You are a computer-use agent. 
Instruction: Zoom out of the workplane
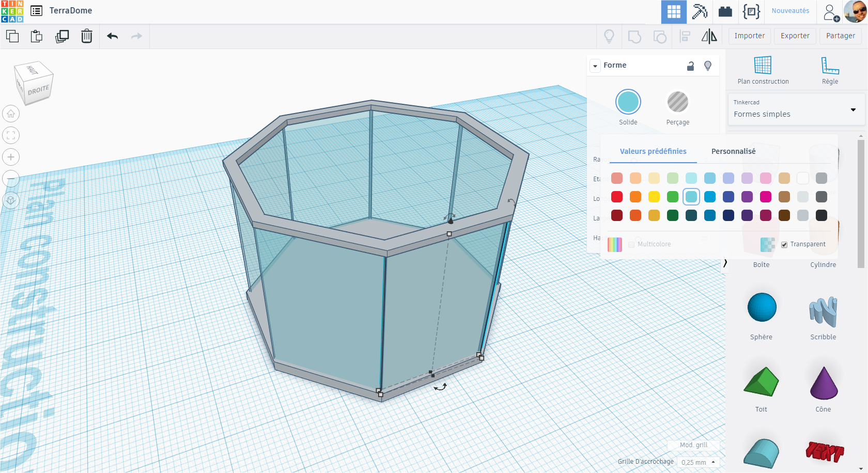pos(11,179)
